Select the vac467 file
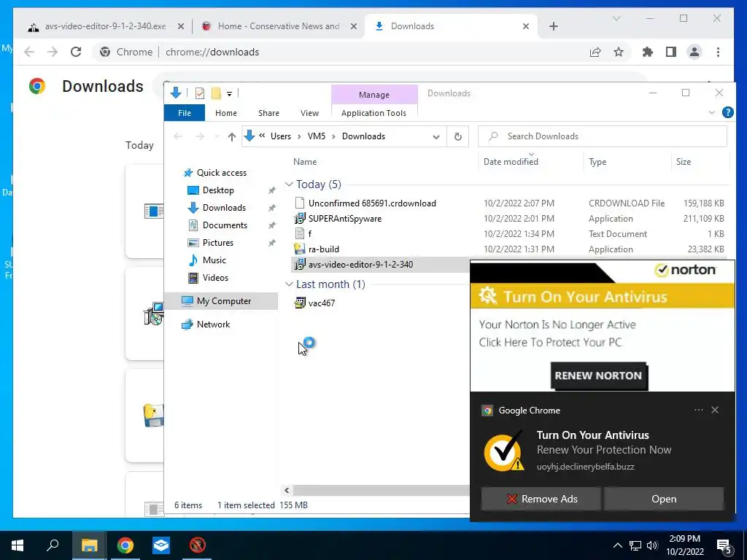This screenshot has height=560, width=747. click(x=321, y=303)
